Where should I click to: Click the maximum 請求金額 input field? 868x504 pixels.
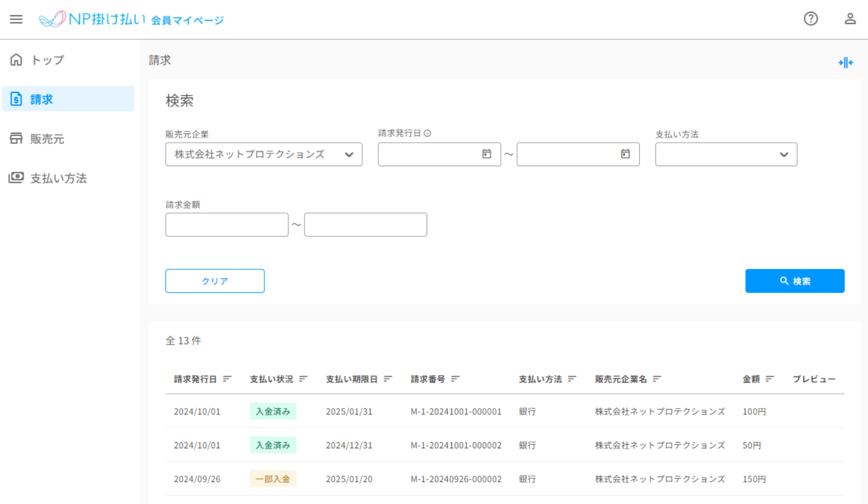tap(365, 225)
